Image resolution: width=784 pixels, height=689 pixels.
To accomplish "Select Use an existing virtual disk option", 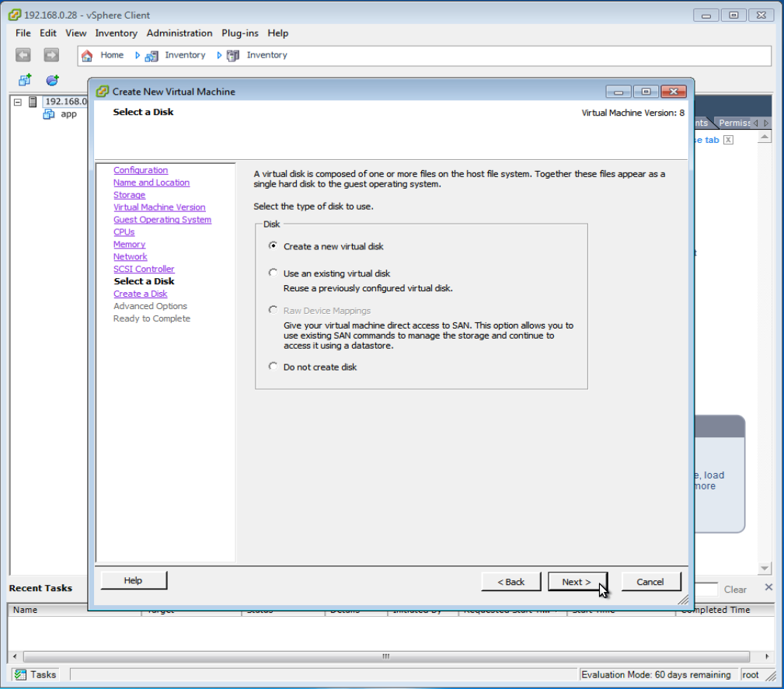I will 273,273.
